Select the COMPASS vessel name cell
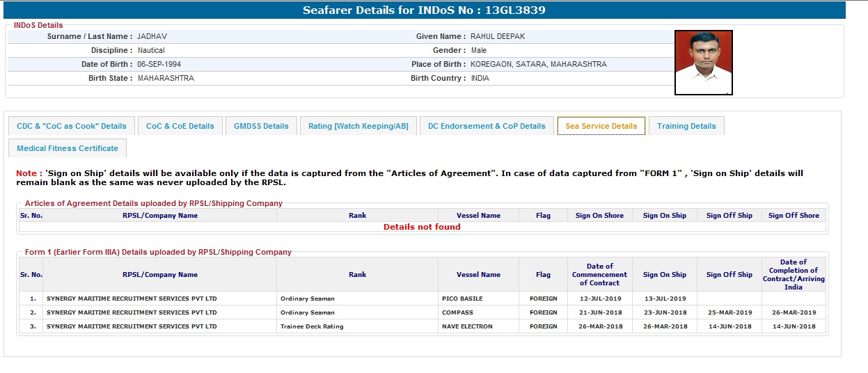Viewport: 868px width, 373px height. coord(457,312)
